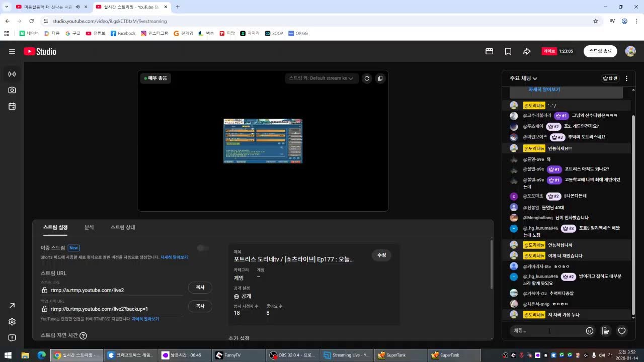
Task: Open the YouTube Studio hamburger menu
Action: coord(12,51)
